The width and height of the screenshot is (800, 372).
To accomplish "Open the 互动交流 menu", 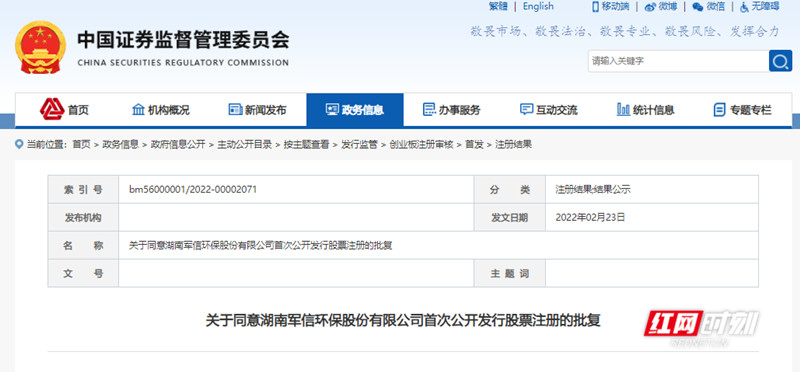I will point(548,110).
